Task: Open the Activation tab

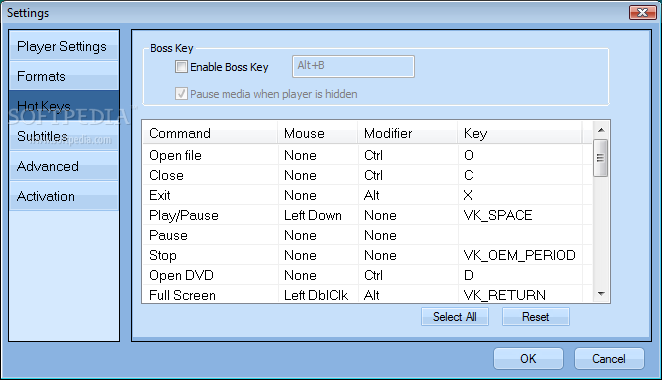Action: pyautogui.click(x=64, y=196)
